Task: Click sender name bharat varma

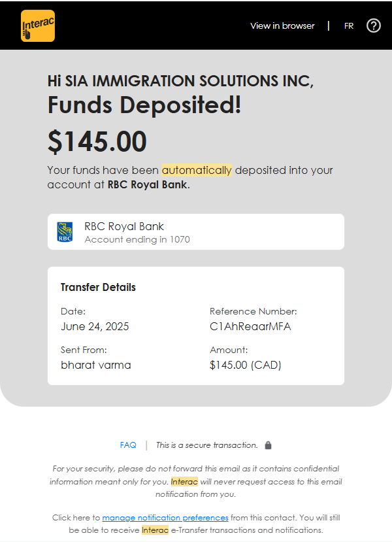Action: (x=96, y=365)
